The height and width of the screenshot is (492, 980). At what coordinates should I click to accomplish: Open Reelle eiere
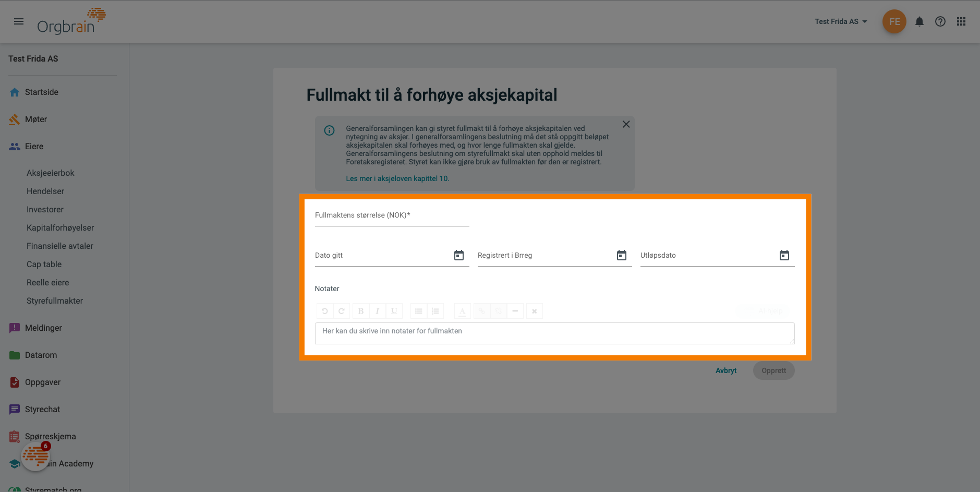click(48, 283)
